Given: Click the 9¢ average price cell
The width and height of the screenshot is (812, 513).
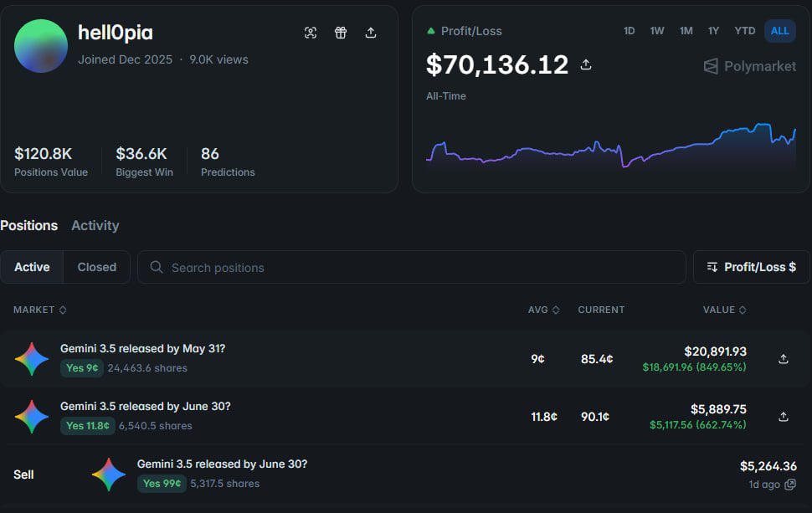Looking at the screenshot, I should point(537,359).
